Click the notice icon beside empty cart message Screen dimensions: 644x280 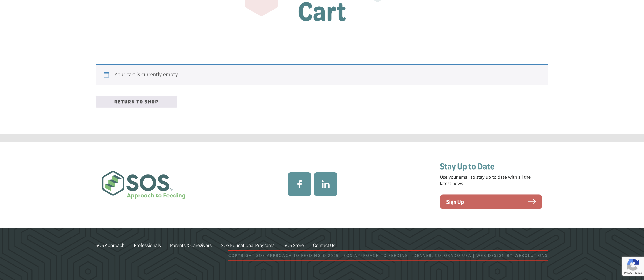(106, 75)
